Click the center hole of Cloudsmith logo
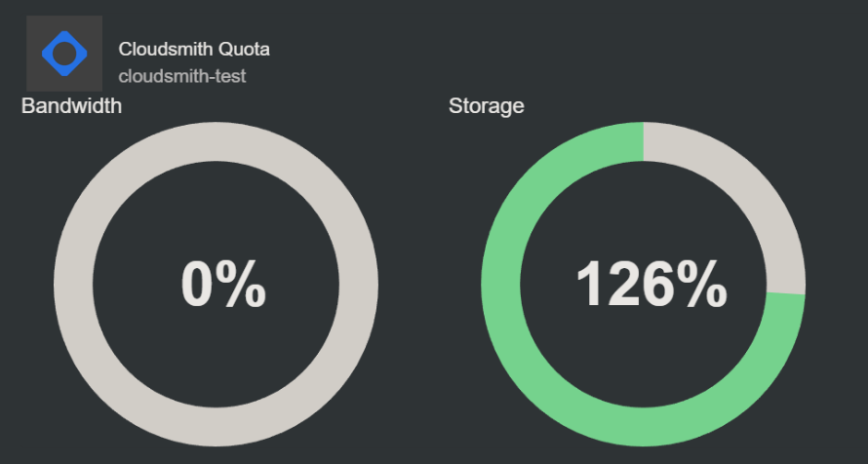 (64, 54)
